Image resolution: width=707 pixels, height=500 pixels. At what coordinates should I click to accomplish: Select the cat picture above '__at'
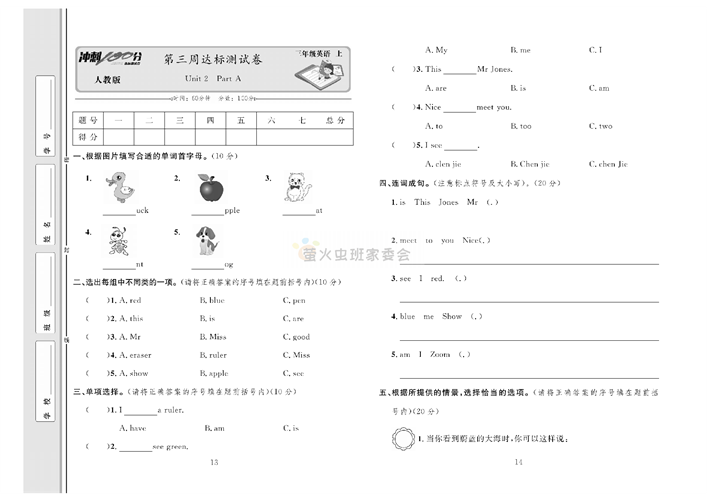coord(297,187)
